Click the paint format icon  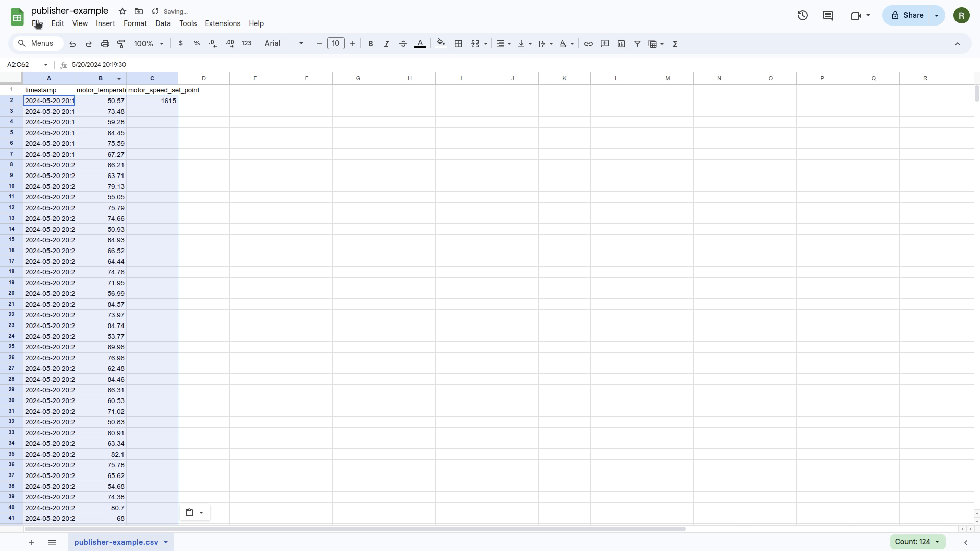pyautogui.click(x=121, y=44)
